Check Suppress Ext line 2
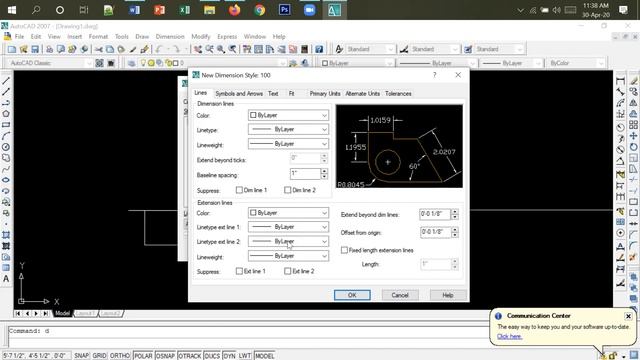The image size is (640, 360). [x=287, y=271]
